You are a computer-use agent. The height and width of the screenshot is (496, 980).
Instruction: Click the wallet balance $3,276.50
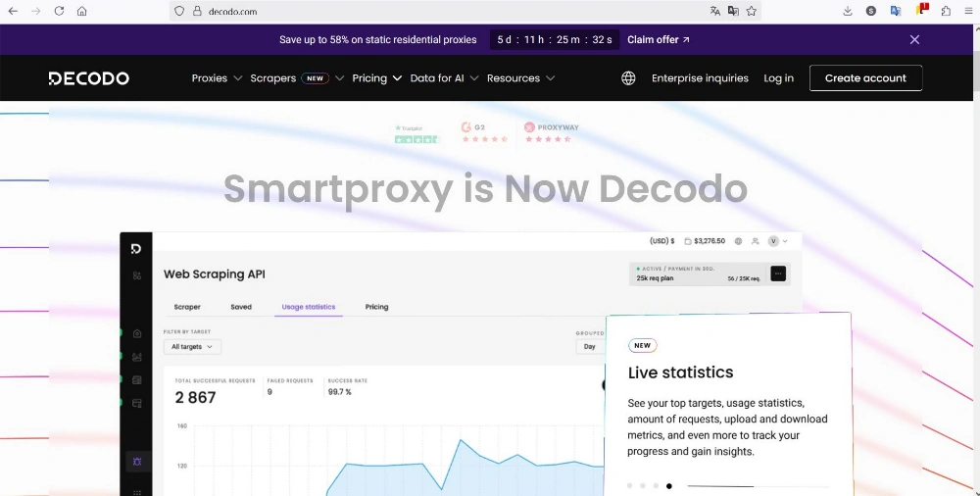(x=705, y=241)
